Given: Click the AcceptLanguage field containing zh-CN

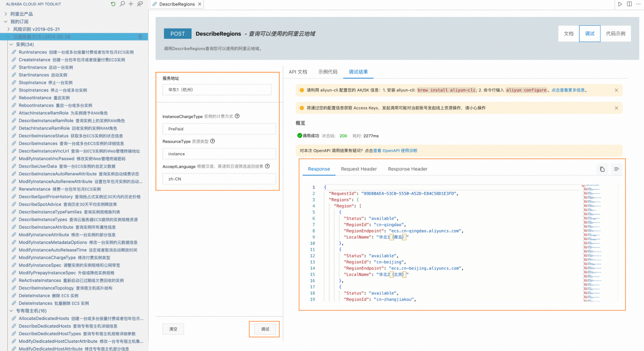Looking at the screenshot, I should (219, 179).
